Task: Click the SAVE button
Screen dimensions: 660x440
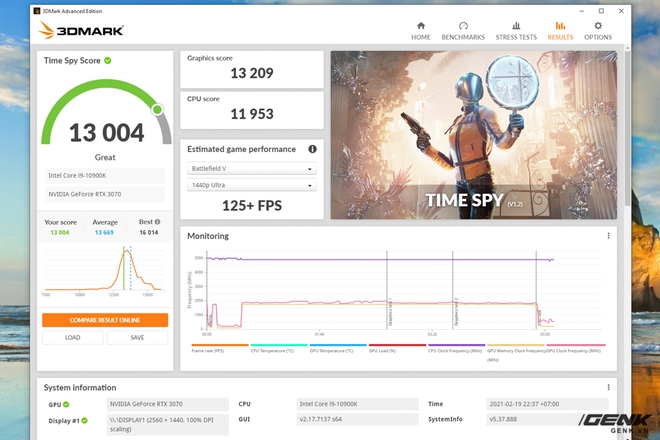Action: pyautogui.click(x=137, y=338)
